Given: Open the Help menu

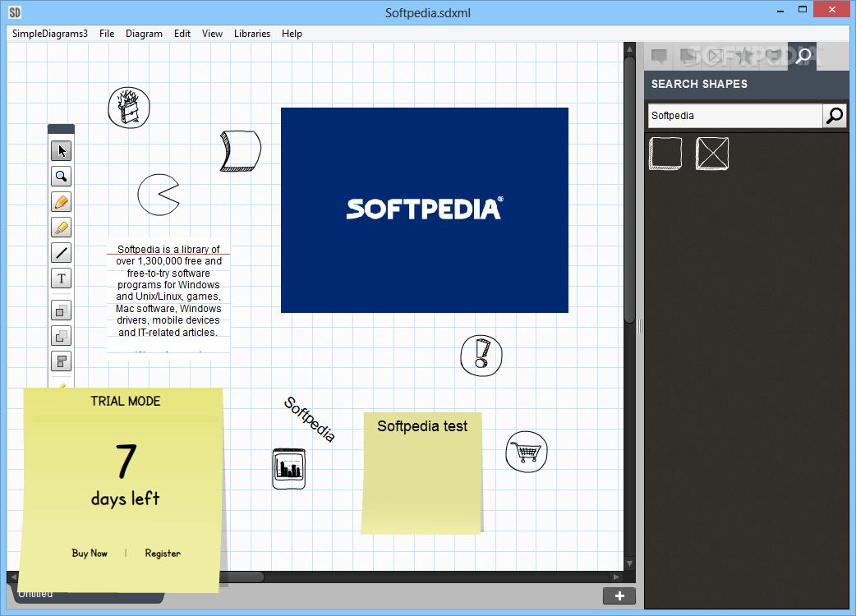Looking at the screenshot, I should 292,34.
